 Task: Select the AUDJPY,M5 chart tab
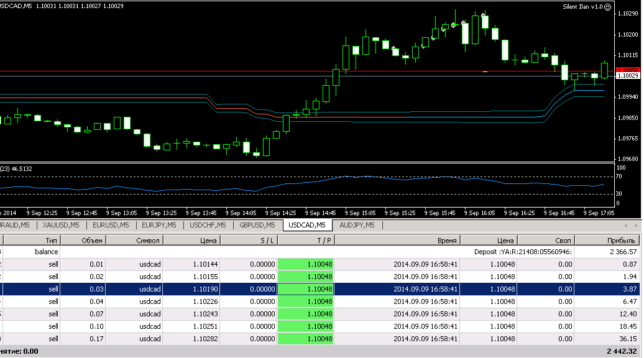click(x=357, y=225)
